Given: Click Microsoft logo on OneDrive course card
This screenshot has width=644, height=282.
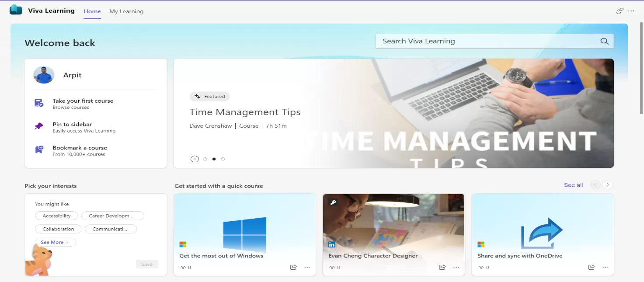Looking at the screenshot, I should (x=481, y=244).
